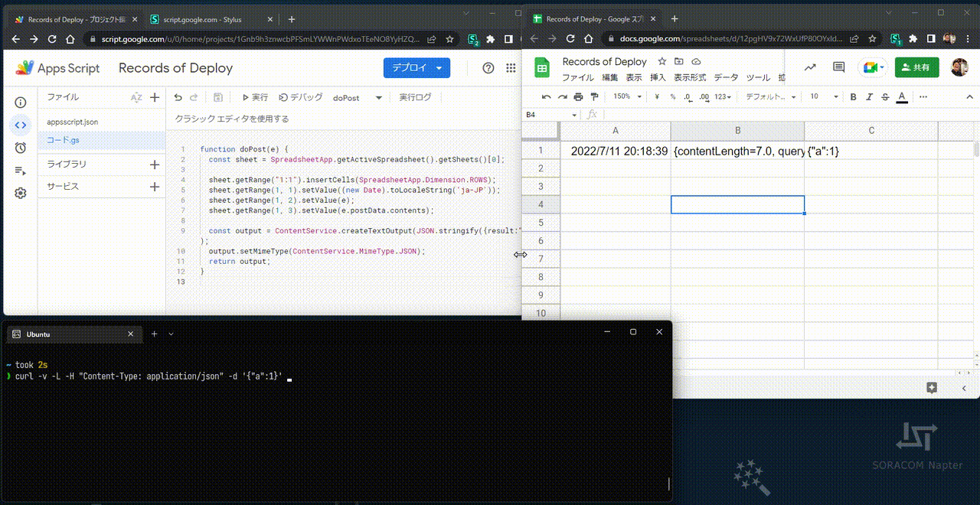
Task: Open the Apps Script editor icon in sidebar
Action: [21, 125]
